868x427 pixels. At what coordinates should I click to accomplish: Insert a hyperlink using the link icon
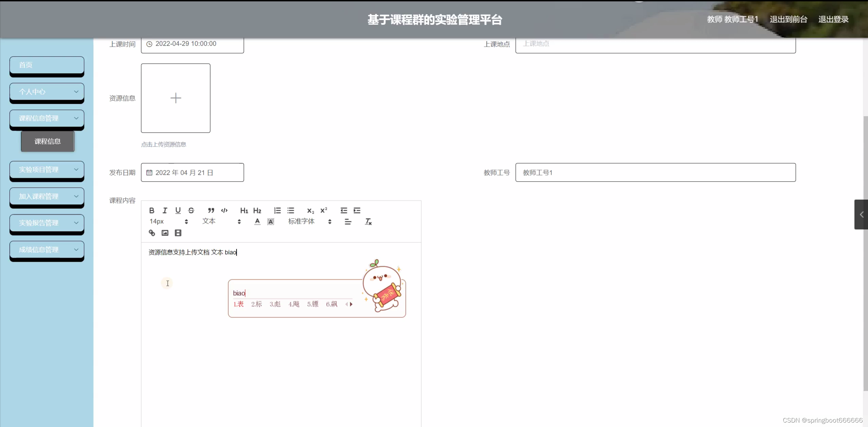(152, 233)
